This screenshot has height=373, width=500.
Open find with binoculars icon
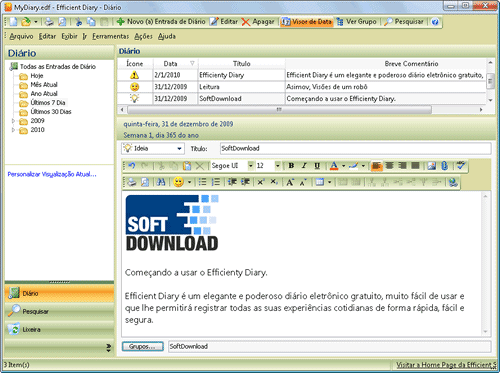coord(161,182)
